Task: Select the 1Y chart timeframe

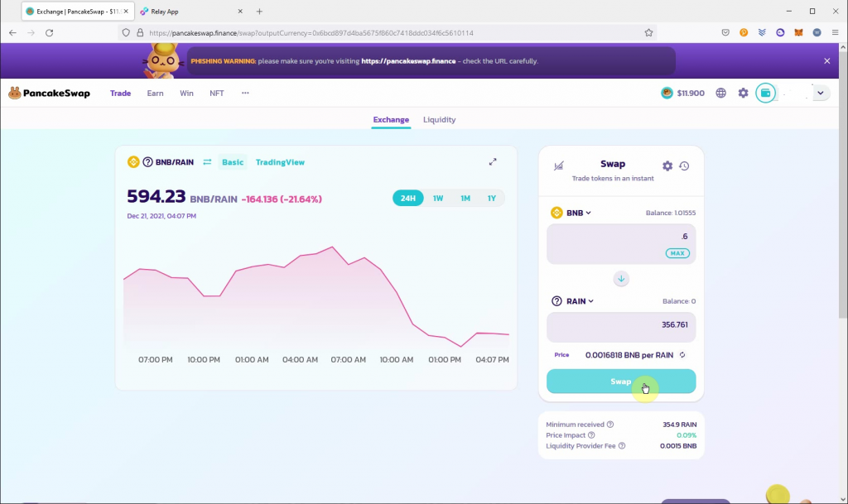Action: tap(492, 199)
